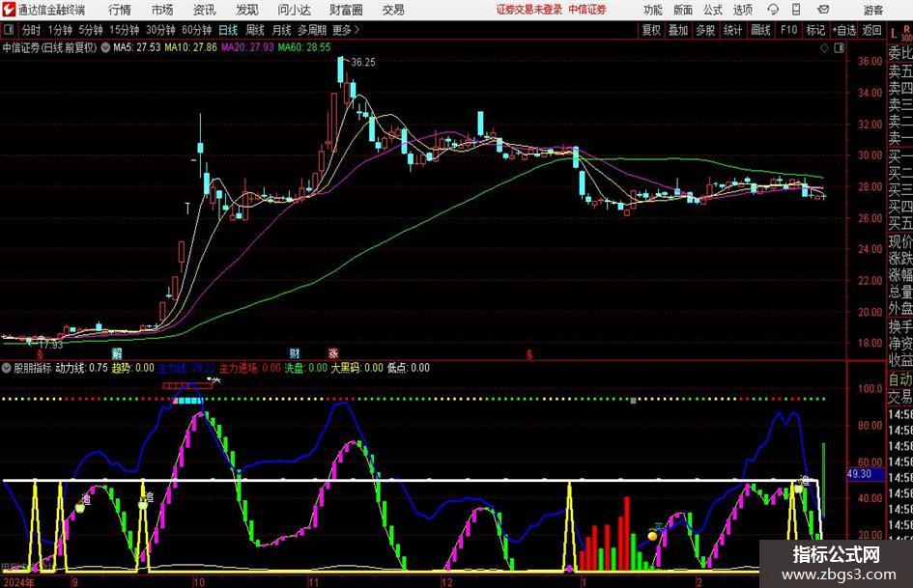Click the 通达信 red logo icon
This screenshot has width=913, height=588.
click(x=9, y=10)
